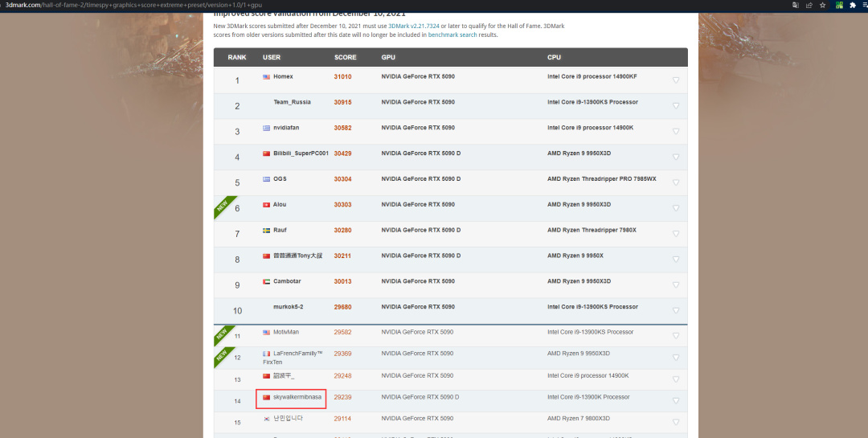Screen dimensions: 868x438
Task: Click the RANK column header
Action: tap(237, 58)
